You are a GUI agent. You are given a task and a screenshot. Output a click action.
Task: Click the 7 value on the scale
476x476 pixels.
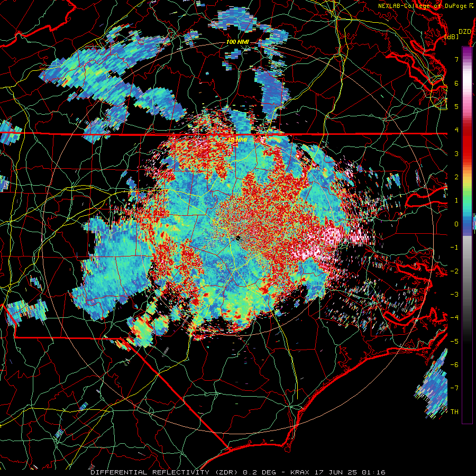tap(456, 59)
